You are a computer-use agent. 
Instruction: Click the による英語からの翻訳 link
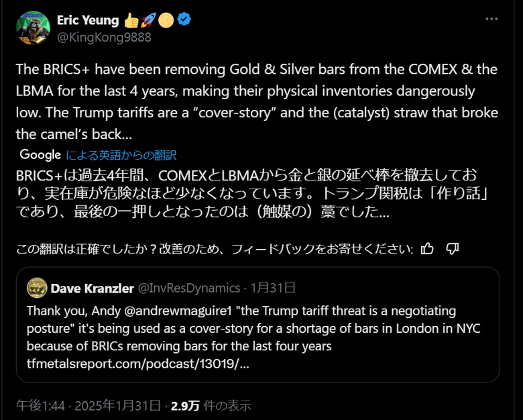(121, 155)
